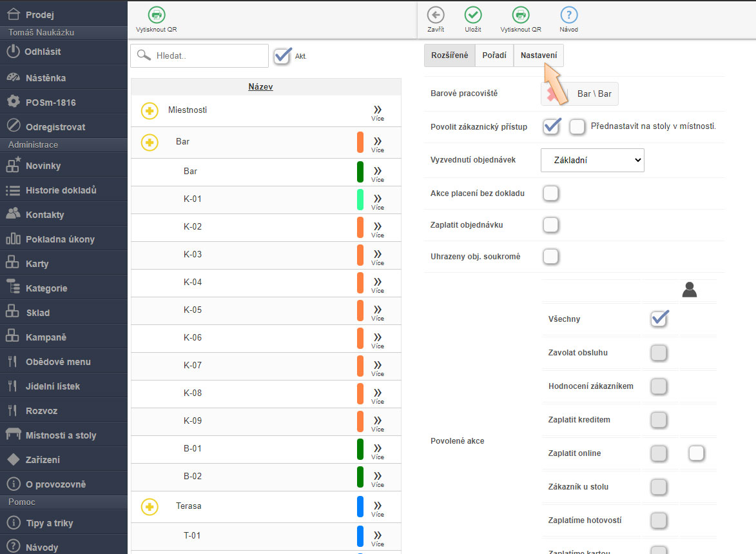Open Místnosti a stoly in sidebar
The height and width of the screenshot is (554, 756).
[x=61, y=435]
